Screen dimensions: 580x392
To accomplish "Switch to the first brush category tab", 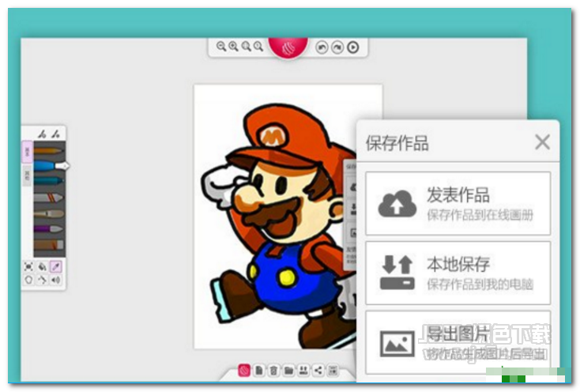I will [27, 151].
